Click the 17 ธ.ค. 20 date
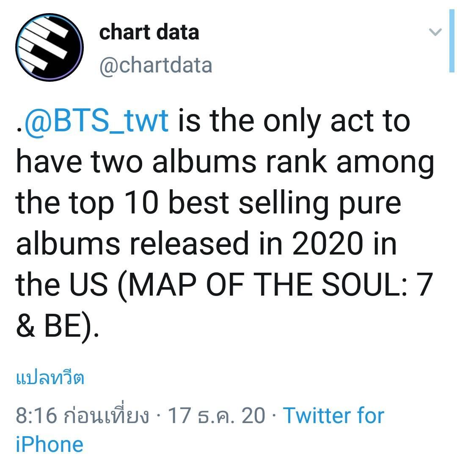This screenshot has height=476, width=457. 217,415
